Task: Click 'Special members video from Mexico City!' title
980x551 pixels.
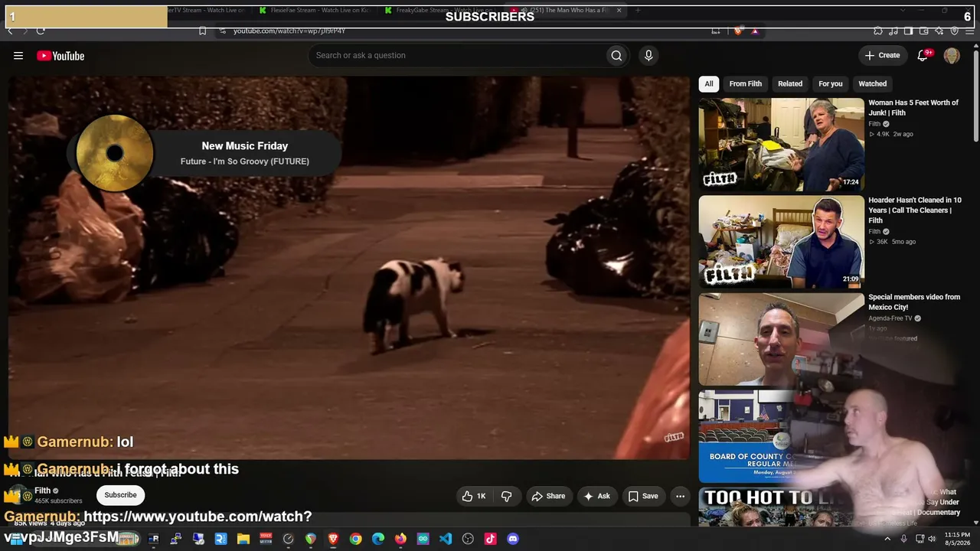Action: (914, 302)
